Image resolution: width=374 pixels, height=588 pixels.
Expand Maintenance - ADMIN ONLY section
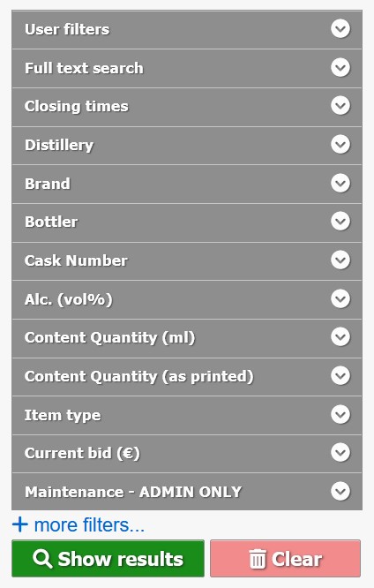[187, 492]
